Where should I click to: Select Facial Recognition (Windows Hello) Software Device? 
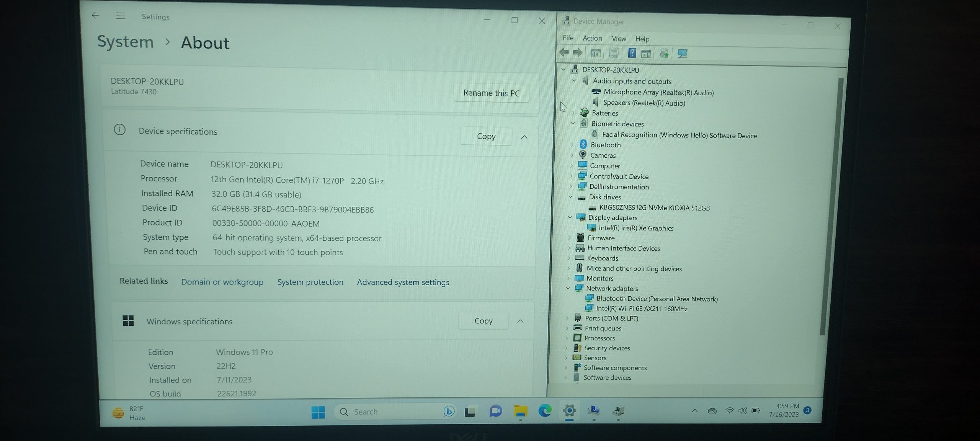679,135
